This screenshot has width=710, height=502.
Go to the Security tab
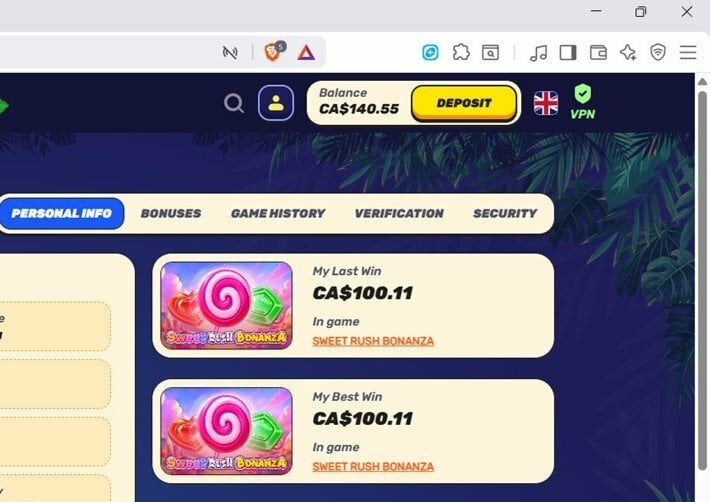[x=505, y=213]
